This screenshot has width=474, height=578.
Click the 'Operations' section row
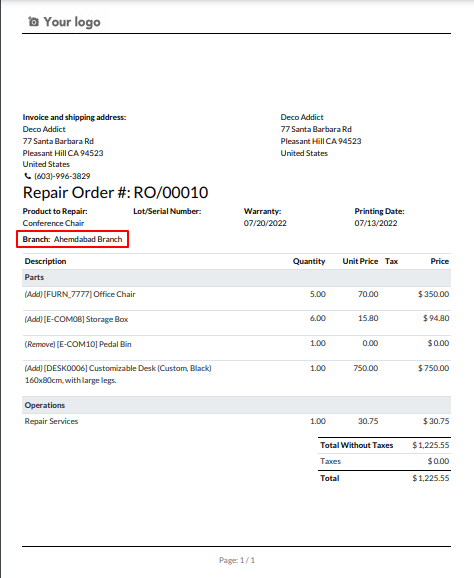(236, 405)
